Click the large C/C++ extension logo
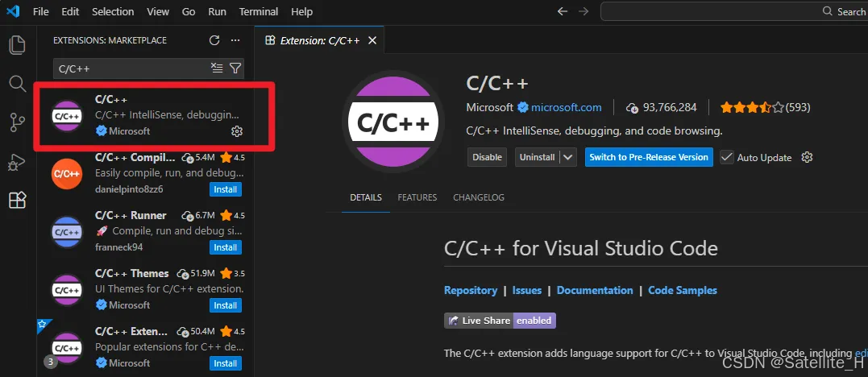 393,122
